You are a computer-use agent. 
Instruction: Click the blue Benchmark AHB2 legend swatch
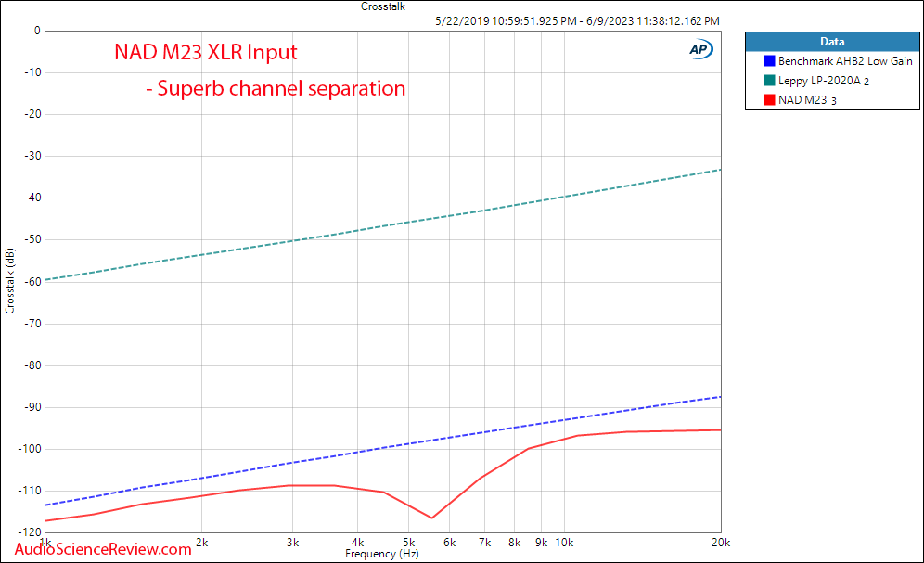tap(769, 60)
